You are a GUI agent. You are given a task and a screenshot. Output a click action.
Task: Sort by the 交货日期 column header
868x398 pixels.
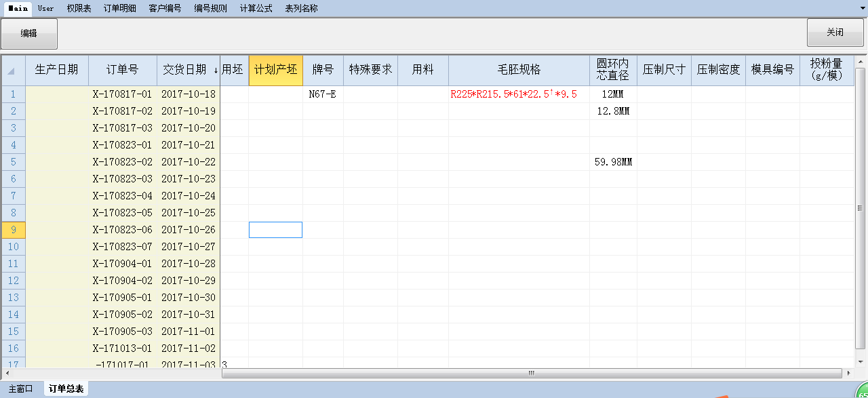tap(189, 71)
